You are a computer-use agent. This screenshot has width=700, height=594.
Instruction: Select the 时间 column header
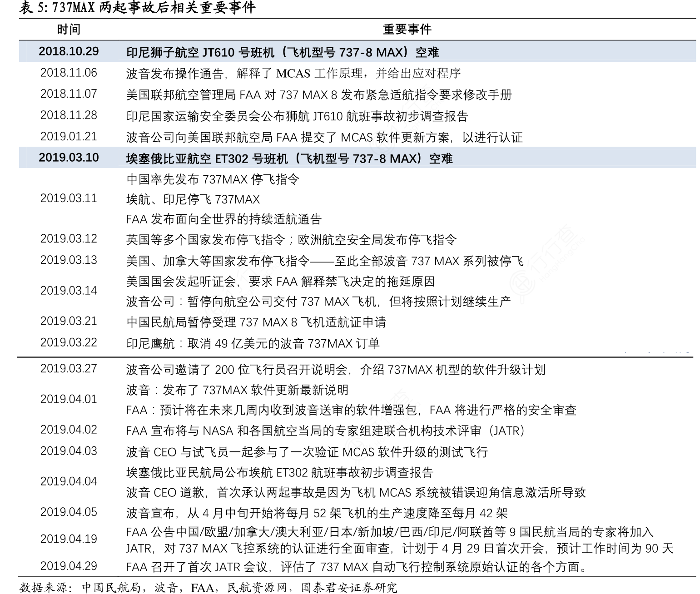[x=69, y=30]
